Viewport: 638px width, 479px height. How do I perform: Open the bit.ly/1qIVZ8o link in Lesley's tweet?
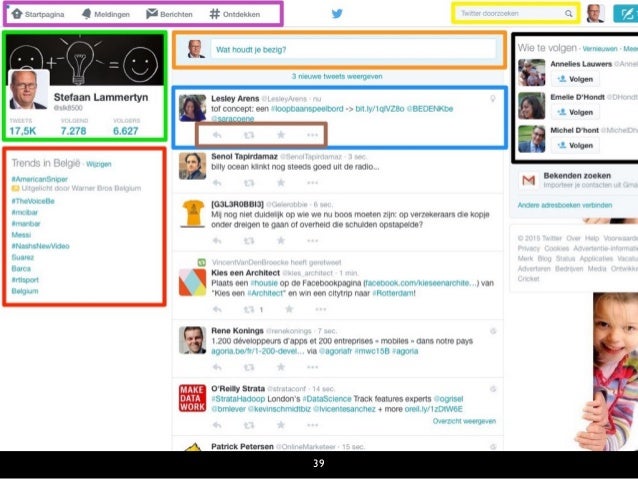tap(380, 109)
